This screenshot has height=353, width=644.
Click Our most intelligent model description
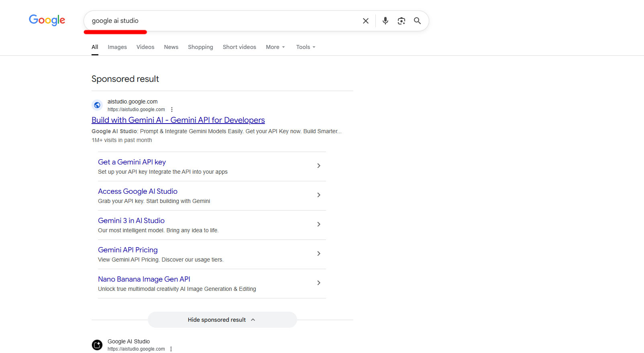coord(158,230)
